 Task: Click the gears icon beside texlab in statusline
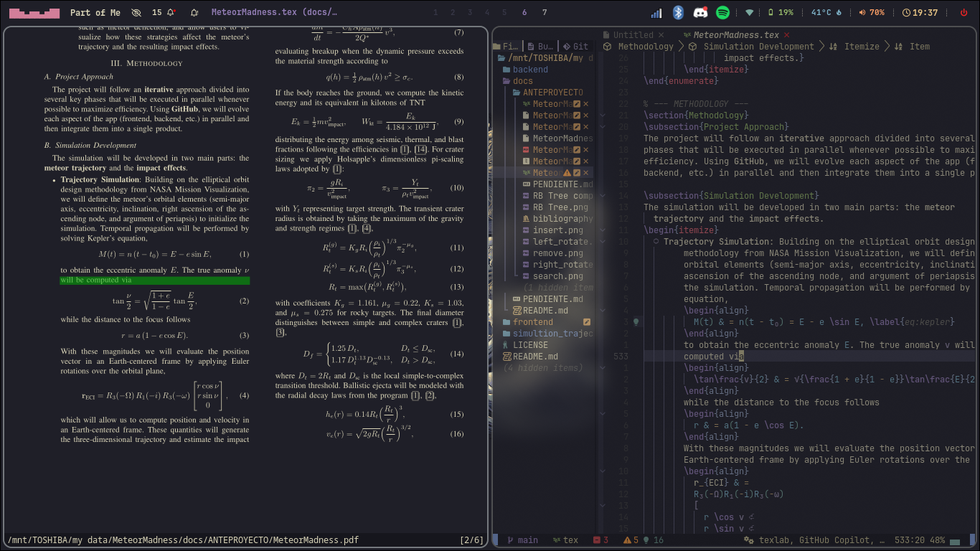tap(748, 540)
